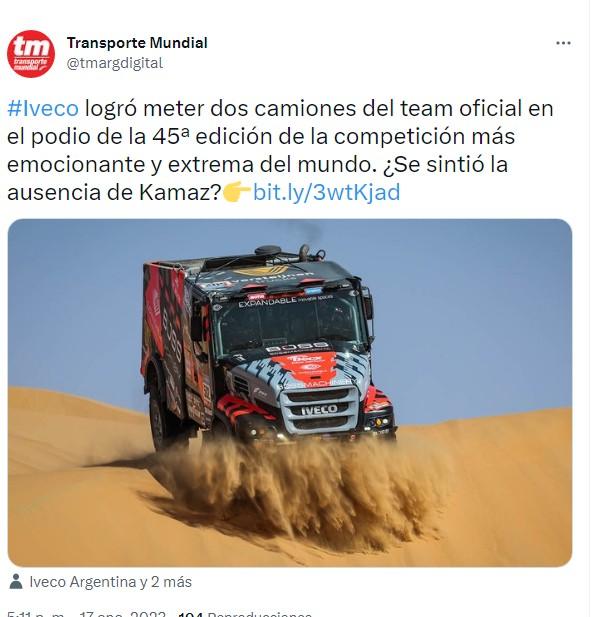This screenshot has width=614, height=617.
Task: Open the 194 Reproducciones view count
Action: click(245, 614)
